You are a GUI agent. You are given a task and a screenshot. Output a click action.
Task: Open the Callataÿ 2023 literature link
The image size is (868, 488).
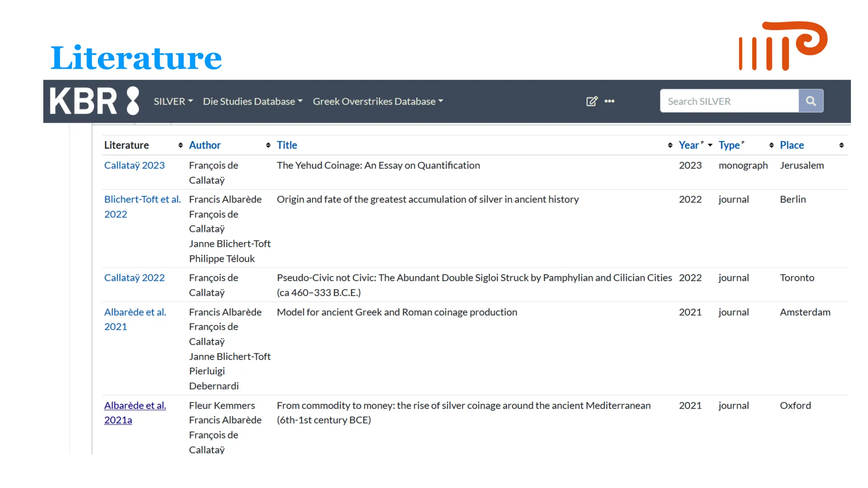134,166
